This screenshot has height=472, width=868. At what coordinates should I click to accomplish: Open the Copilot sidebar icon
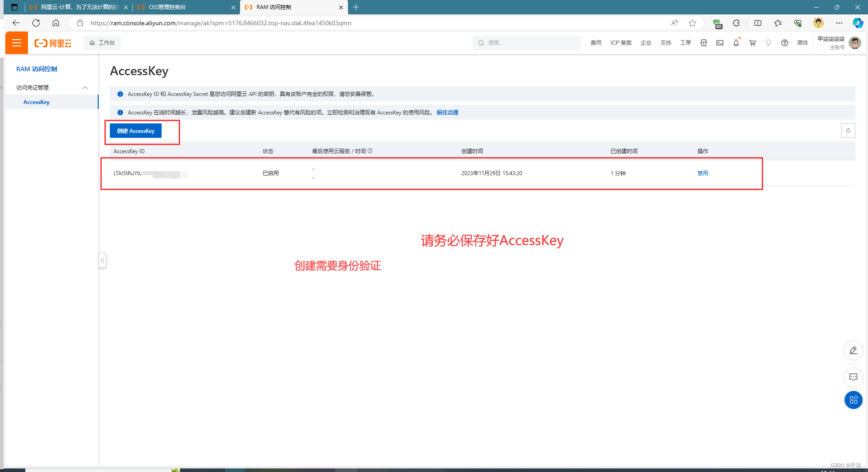858,23
